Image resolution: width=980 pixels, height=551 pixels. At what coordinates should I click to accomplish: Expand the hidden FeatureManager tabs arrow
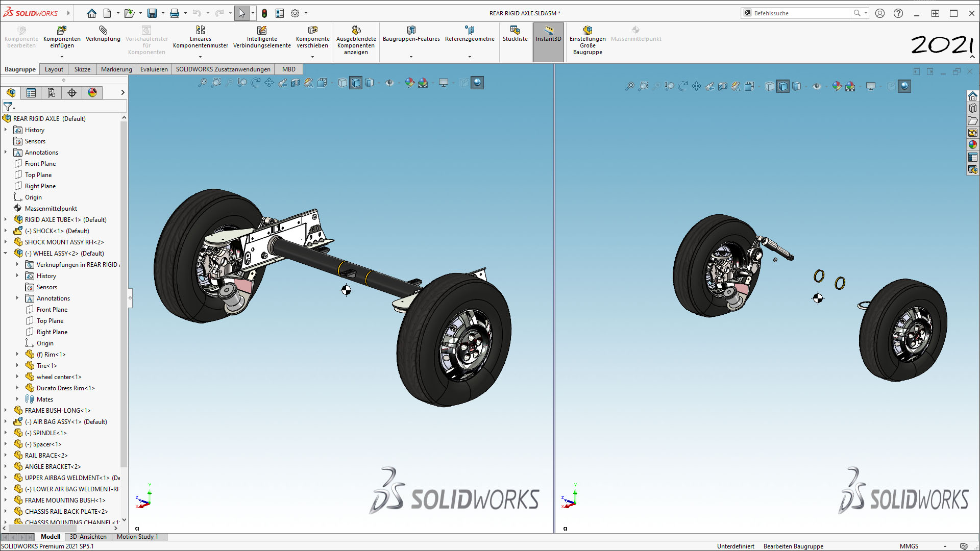(x=122, y=92)
